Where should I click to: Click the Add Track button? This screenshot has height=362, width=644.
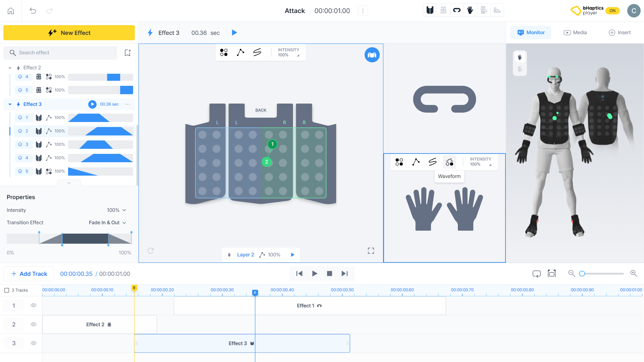29,274
